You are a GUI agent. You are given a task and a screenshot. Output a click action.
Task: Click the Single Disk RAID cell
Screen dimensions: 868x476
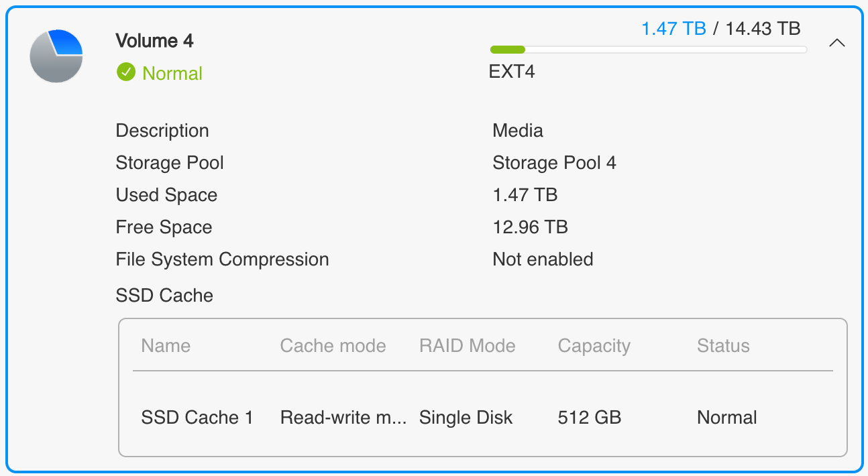pos(466,418)
